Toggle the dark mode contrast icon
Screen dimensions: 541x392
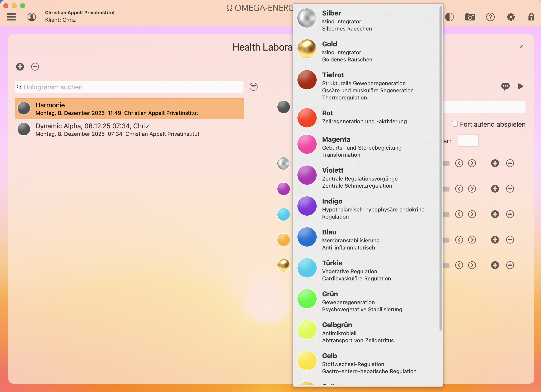(x=450, y=17)
